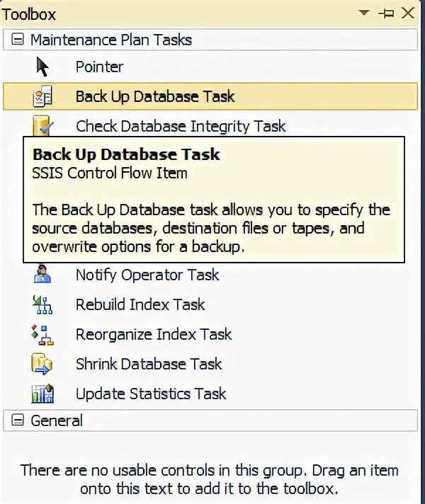Open the Toolbox window position dropdown arrow

click(365, 13)
